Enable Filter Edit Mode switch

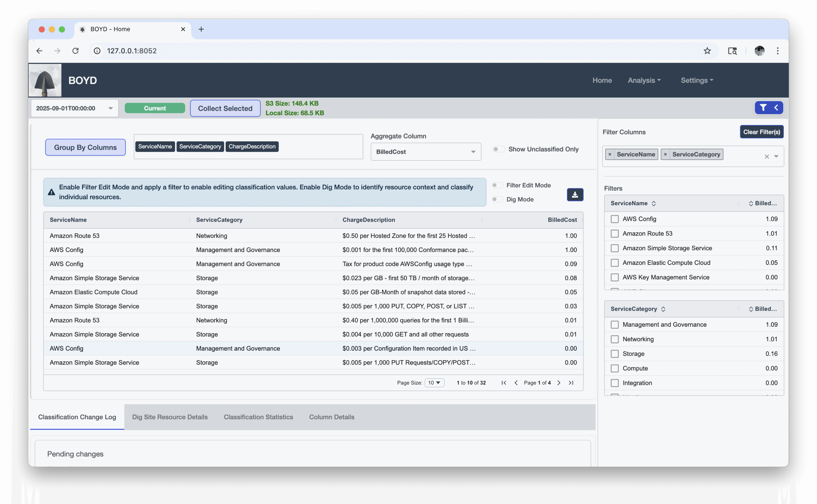[497, 185]
